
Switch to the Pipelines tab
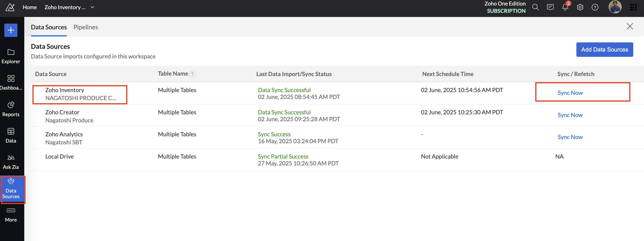pos(85,27)
